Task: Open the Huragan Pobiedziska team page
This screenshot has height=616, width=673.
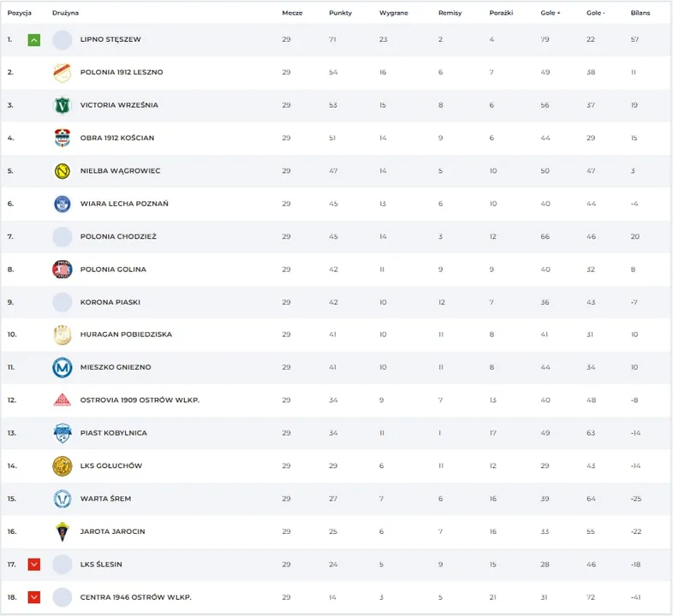Action: pyautogui.click(x=126, y=335)
